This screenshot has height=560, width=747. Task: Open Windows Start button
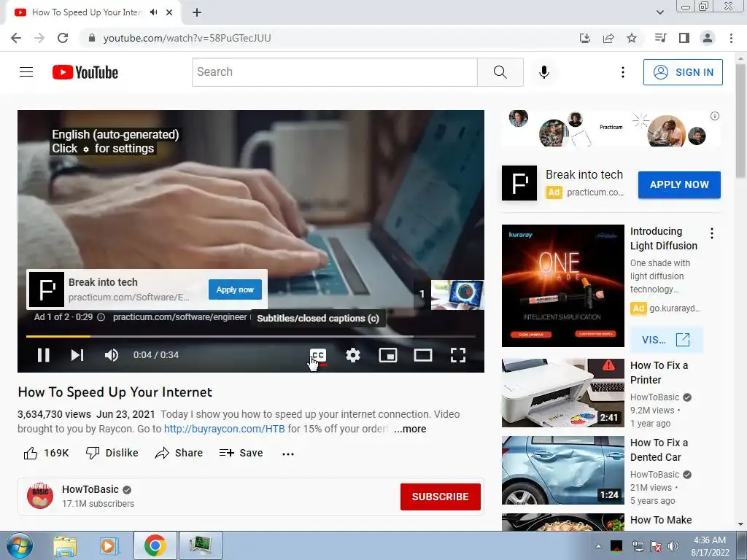[20, 545]
